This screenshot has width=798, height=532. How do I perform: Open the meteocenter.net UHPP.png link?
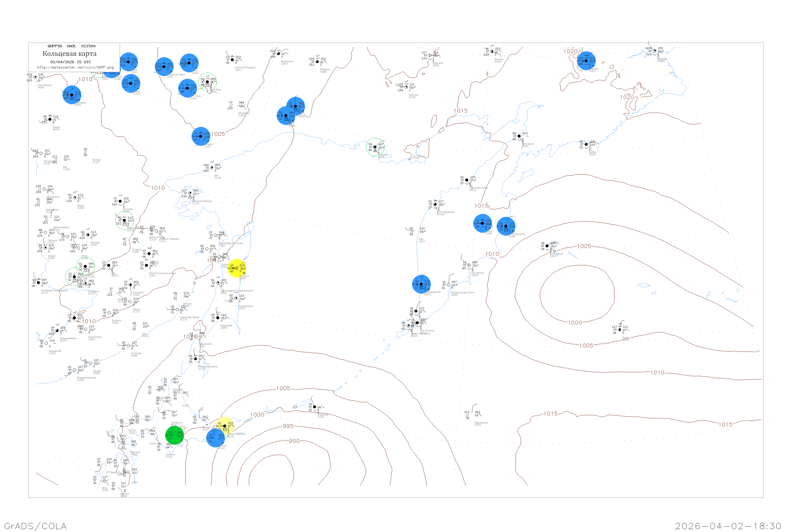pos(75,68)
